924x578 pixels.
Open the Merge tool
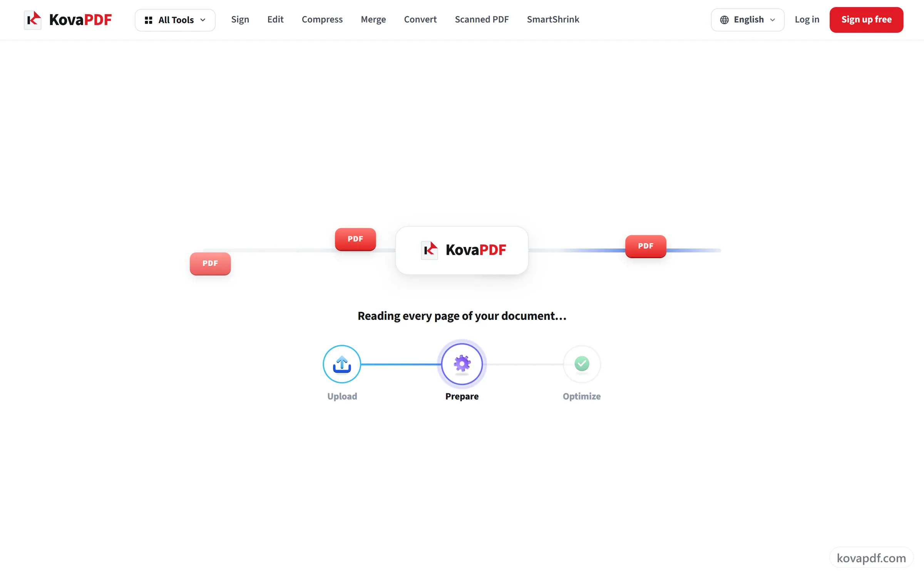pyautogui.click(x=373, y=20)
